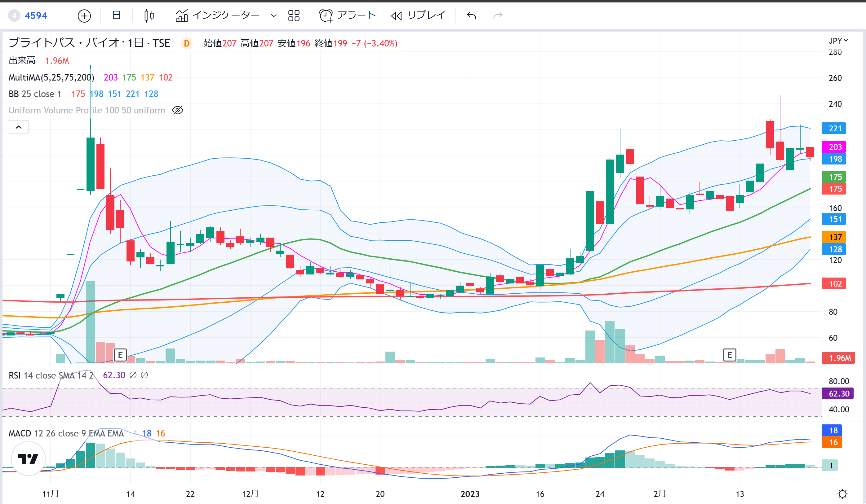This screenshot has width=866, height=504.
Task: Select the ブライトパス・バイオ symbol title
Action: pyautogui.click(x=89, y=43)
